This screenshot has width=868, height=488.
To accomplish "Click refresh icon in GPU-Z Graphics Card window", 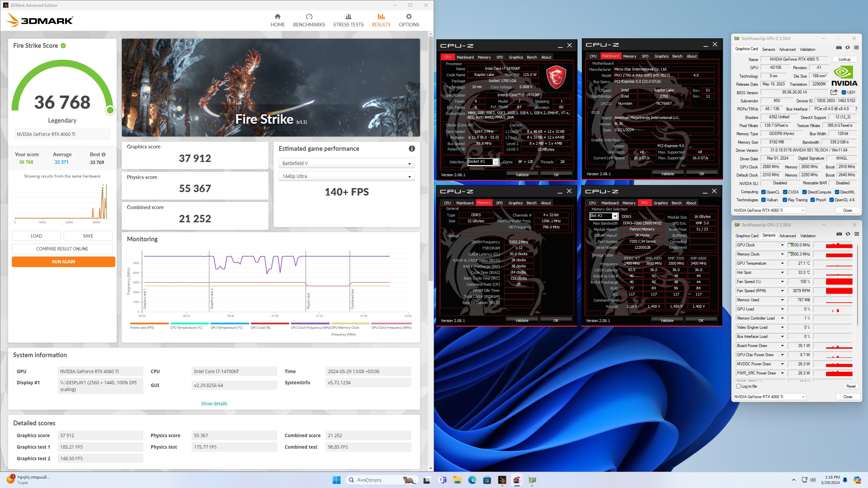I will coord(847,48).
